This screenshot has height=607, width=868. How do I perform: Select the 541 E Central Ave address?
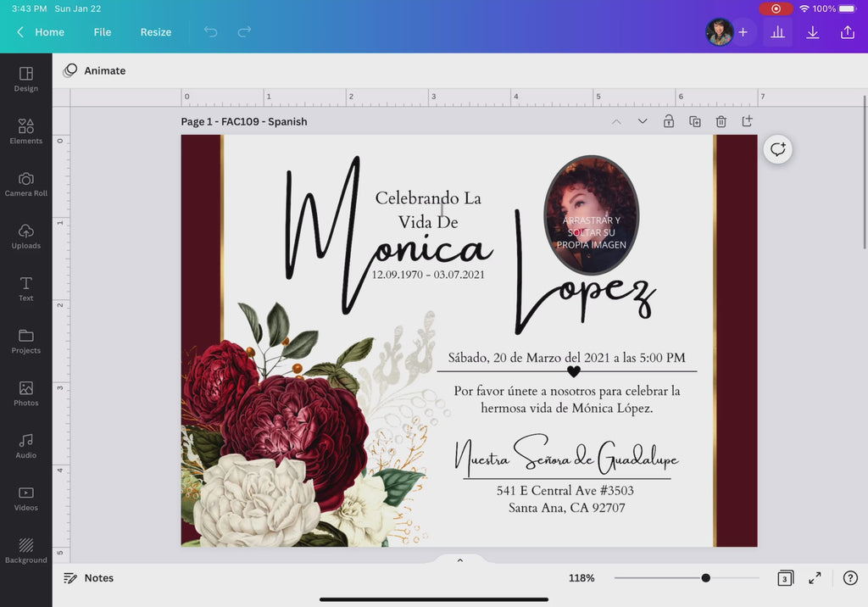[566, 499]
